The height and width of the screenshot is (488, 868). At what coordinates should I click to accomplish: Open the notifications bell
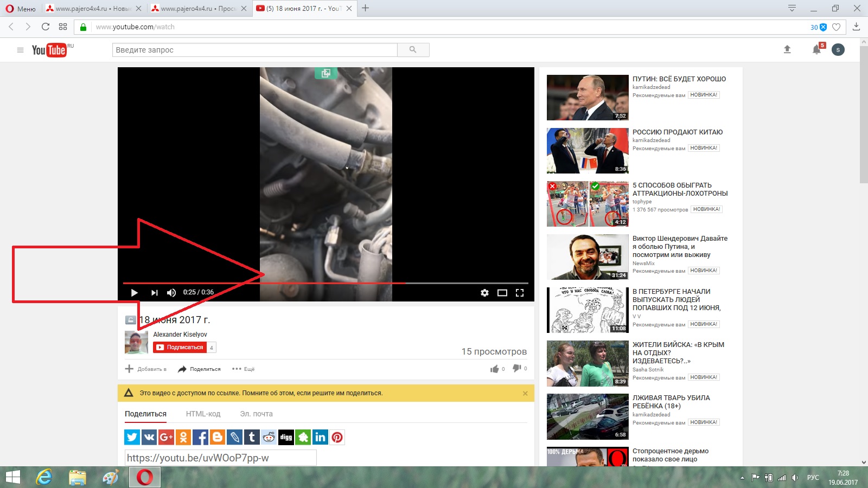[817, 50]
